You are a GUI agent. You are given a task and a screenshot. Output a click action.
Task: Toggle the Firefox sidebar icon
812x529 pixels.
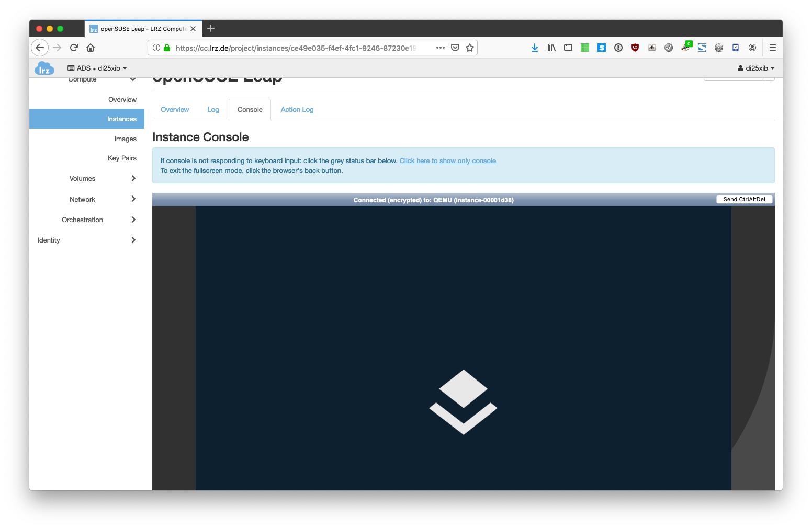[x=568, y=48]
